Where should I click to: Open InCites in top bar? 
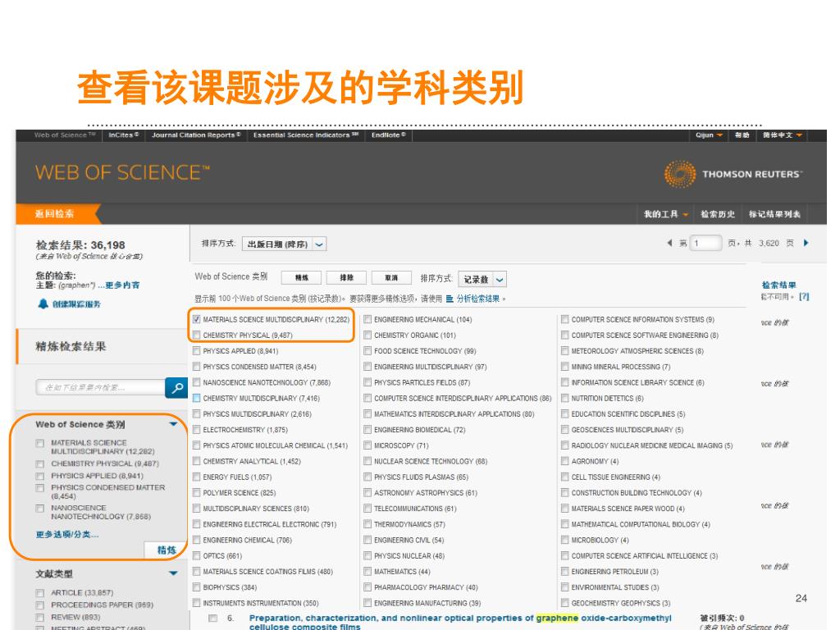(x=124, y=135)
